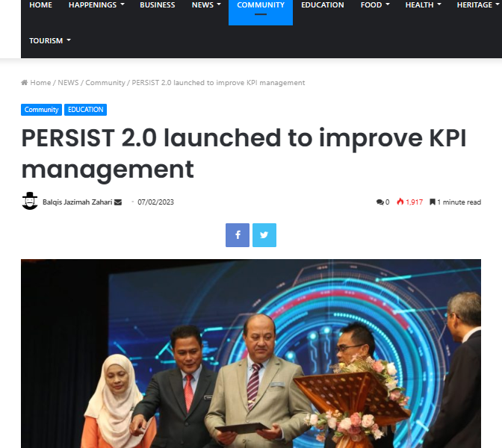Image resolution: width=502 pixels, height=448 pixels.
Task: Expand the HEALTH dropdown menu
Action: click(424, 5)
